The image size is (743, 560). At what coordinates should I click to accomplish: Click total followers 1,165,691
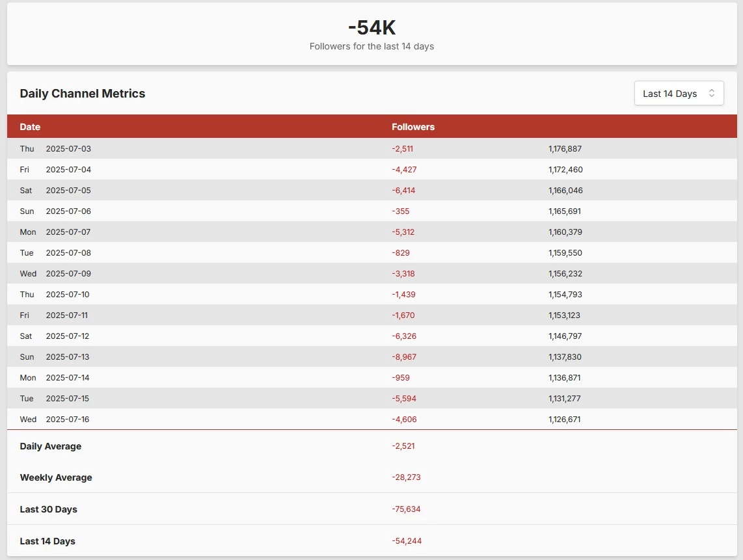565,211
